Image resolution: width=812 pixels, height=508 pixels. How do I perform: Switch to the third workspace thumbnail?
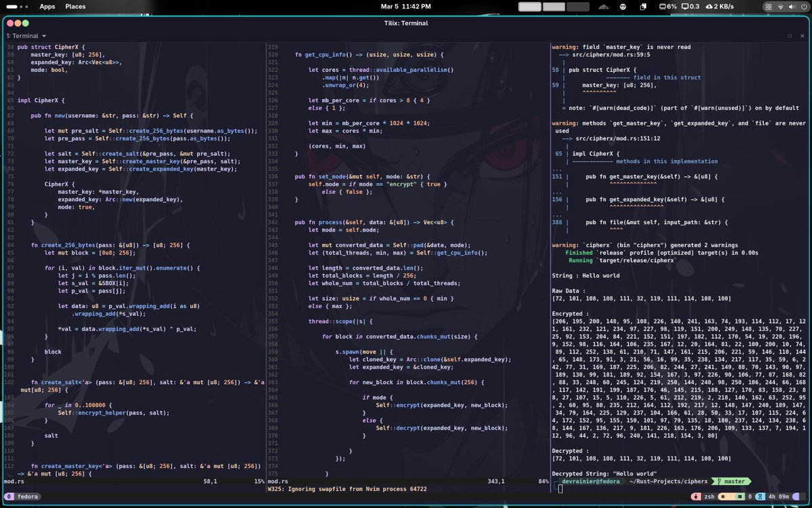578,7
